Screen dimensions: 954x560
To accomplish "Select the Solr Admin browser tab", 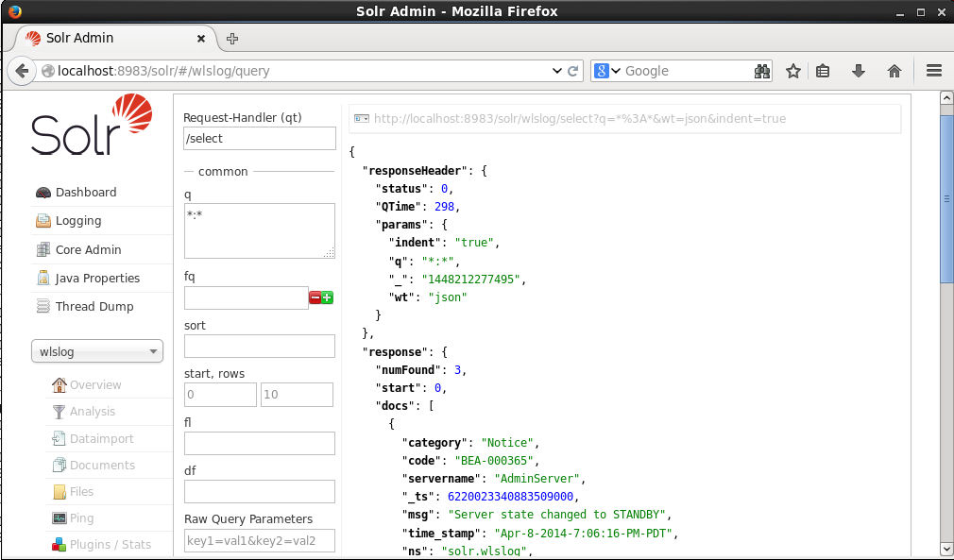I will pos(114,39).
